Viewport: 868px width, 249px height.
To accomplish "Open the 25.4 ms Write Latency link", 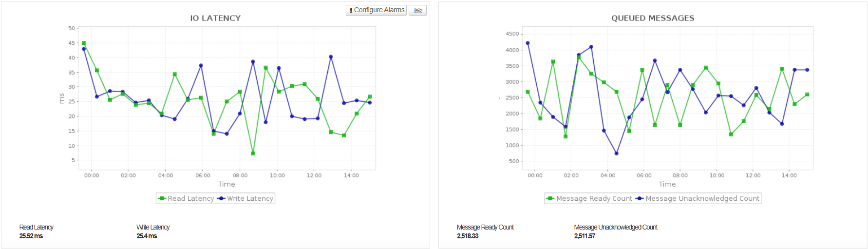I will pos(147,236).
